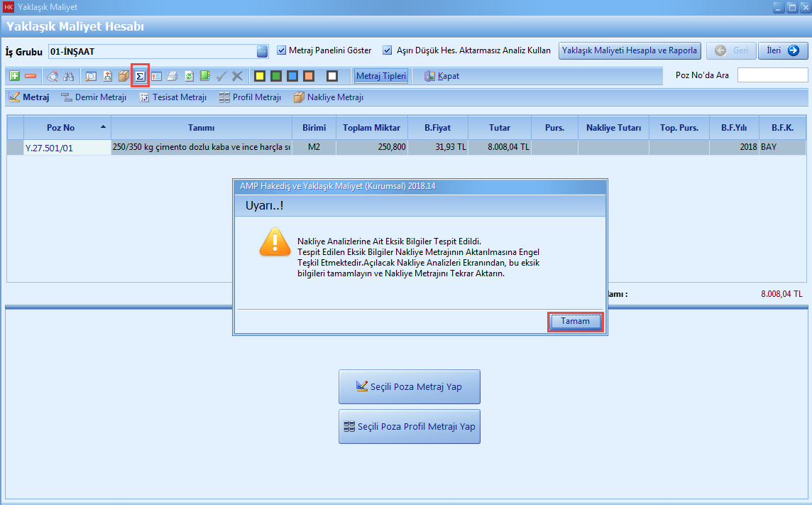
Task: Click the green refresh icon in toolbar
Action: point(189,76)
